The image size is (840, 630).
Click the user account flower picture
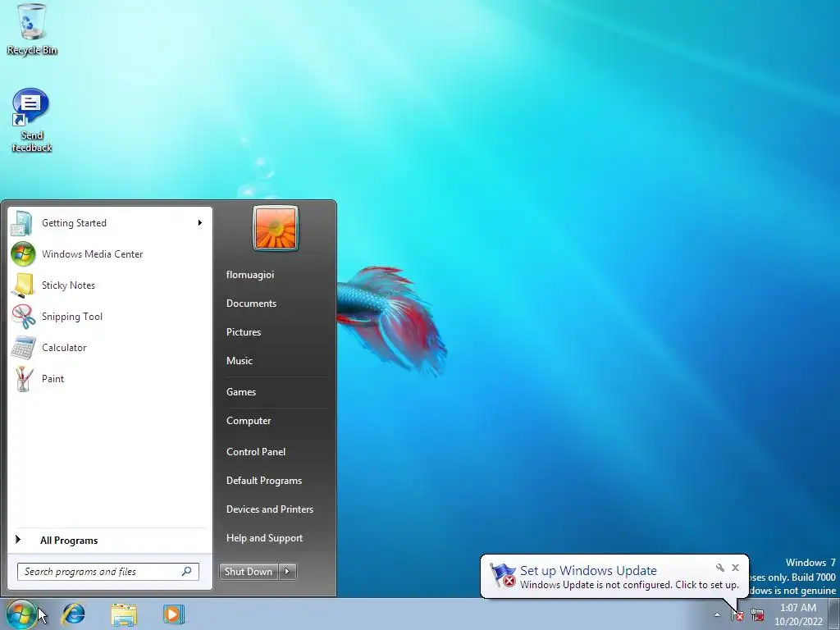[x=276, y=228]
